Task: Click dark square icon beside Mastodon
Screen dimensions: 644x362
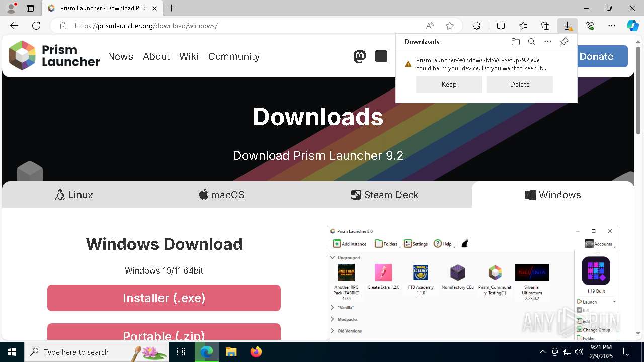Action: 381,57
